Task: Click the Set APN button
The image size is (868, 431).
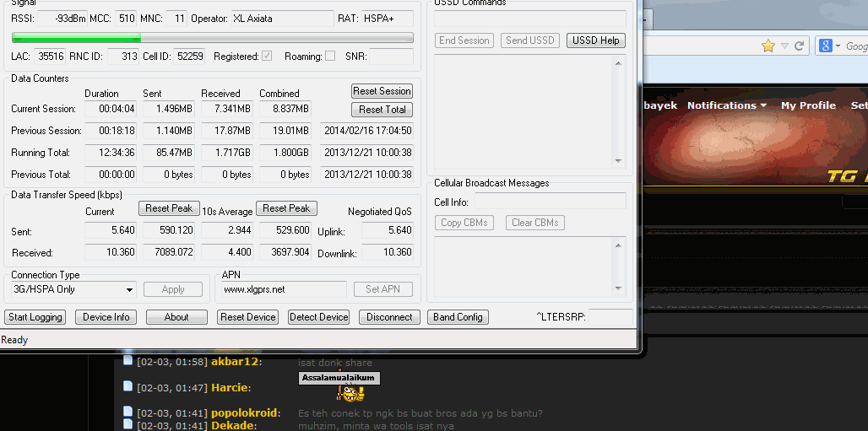Action: (x=382, y=289)
